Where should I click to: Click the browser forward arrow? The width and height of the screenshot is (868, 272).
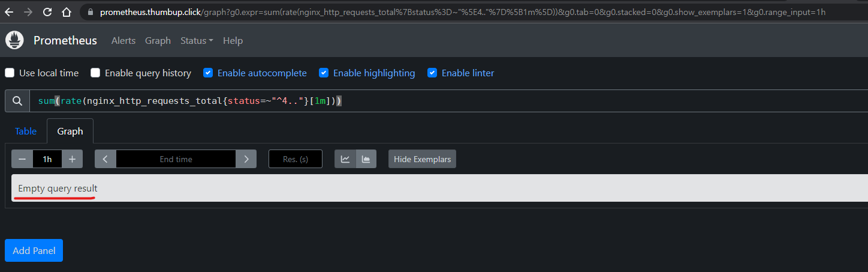28,12
